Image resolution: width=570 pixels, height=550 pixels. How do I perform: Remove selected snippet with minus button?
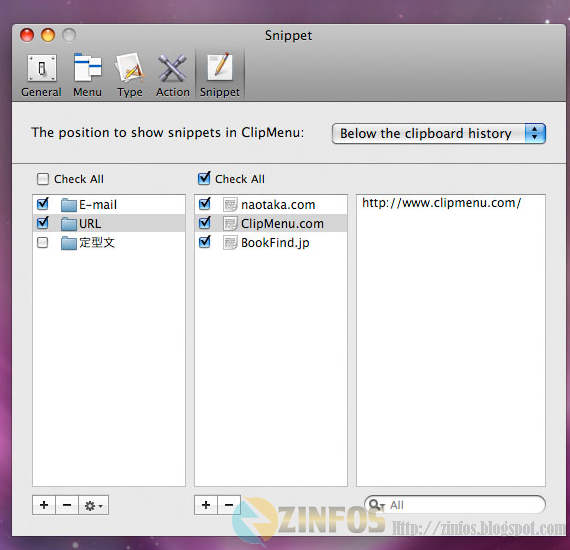coord(229,505)
